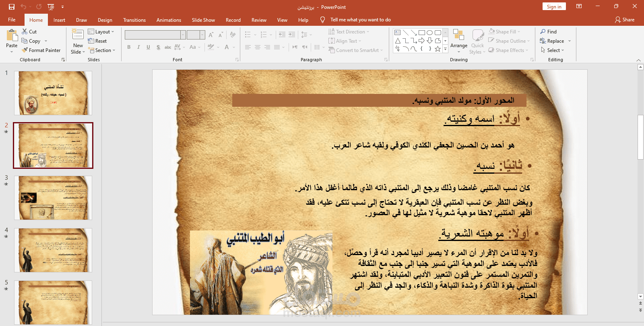Collapse the ribbon arrow

point(639,60)
